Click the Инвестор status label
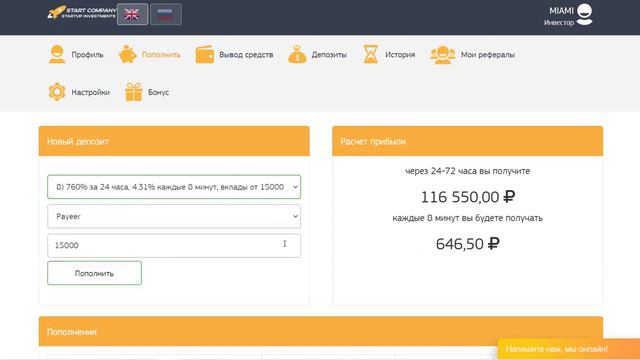This screenshot has width=640, height=360. click(559, 23)
